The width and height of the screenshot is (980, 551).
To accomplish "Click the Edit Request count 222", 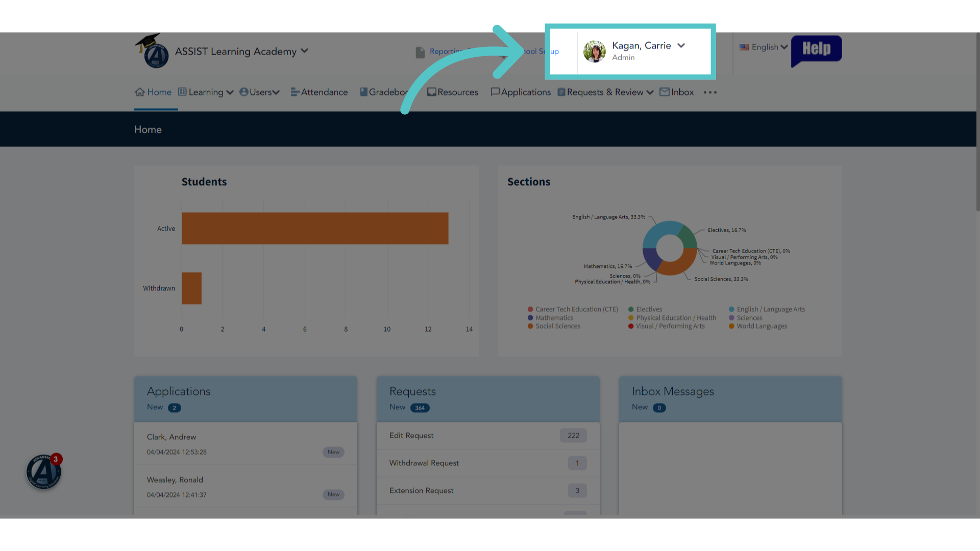I will click(574, 436).
